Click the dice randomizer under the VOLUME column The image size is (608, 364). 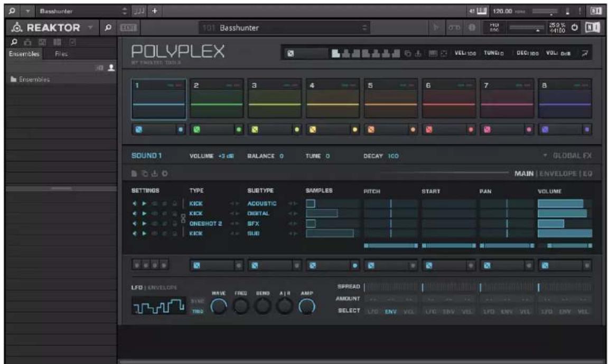(x=545, y=266)
